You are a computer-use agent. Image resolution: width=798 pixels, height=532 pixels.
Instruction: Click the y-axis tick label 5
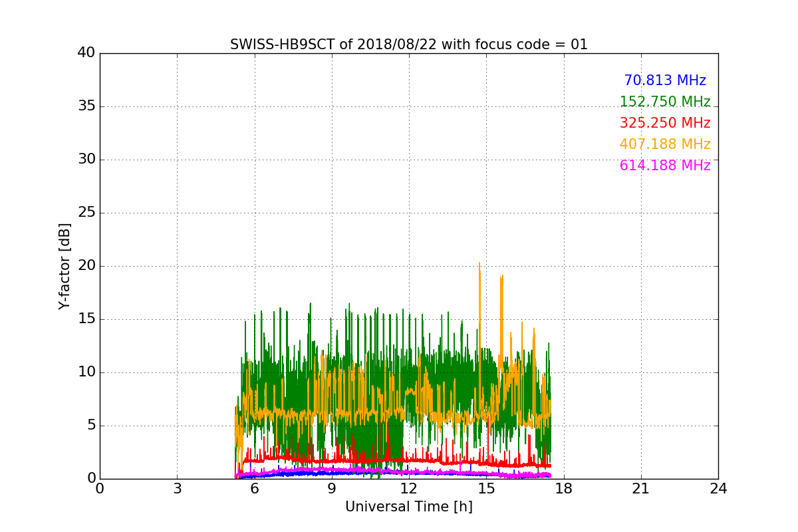coord(91,426)
